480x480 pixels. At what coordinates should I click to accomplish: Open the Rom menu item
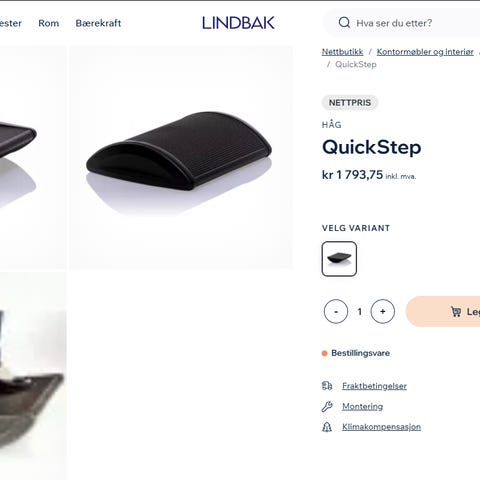(x=49, y=23)
